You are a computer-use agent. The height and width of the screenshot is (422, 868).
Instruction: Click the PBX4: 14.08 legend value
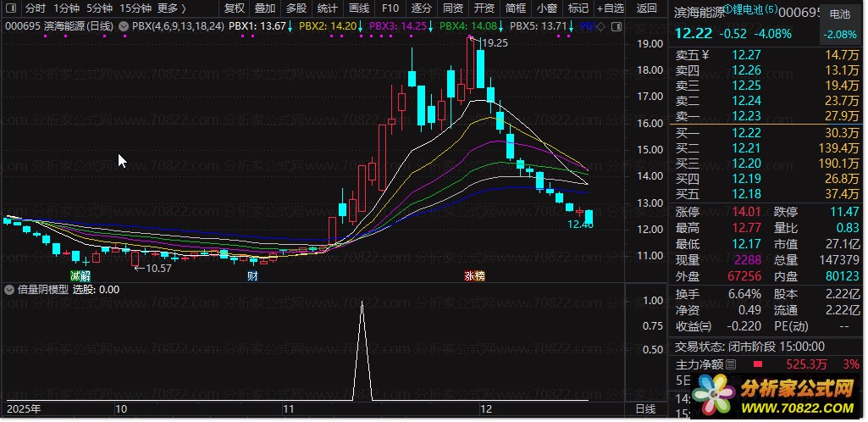point(467,26)
